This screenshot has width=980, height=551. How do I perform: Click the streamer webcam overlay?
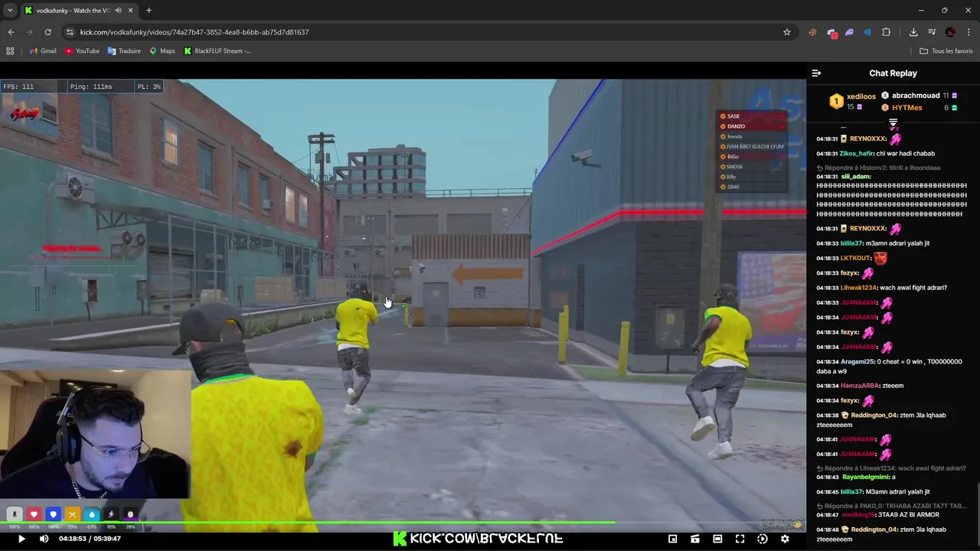pyautogui.click(x=95, y=435)
